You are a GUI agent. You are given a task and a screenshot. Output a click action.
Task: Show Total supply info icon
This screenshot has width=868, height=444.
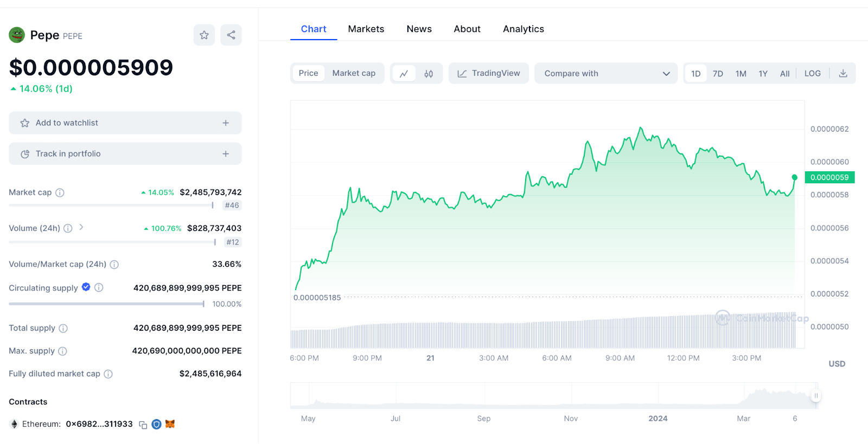[63, 329]
